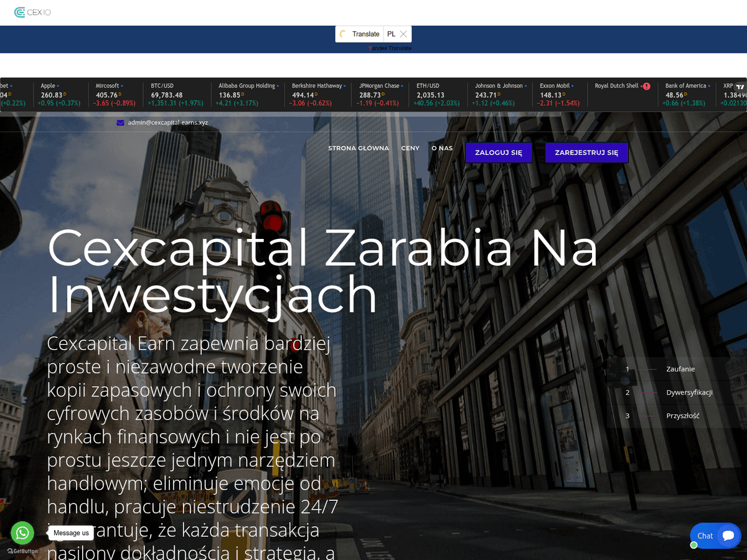747x560 pixels.
Task: Click the TradingView logo icon
Action: pyautogui.click(x=740, y=87)
